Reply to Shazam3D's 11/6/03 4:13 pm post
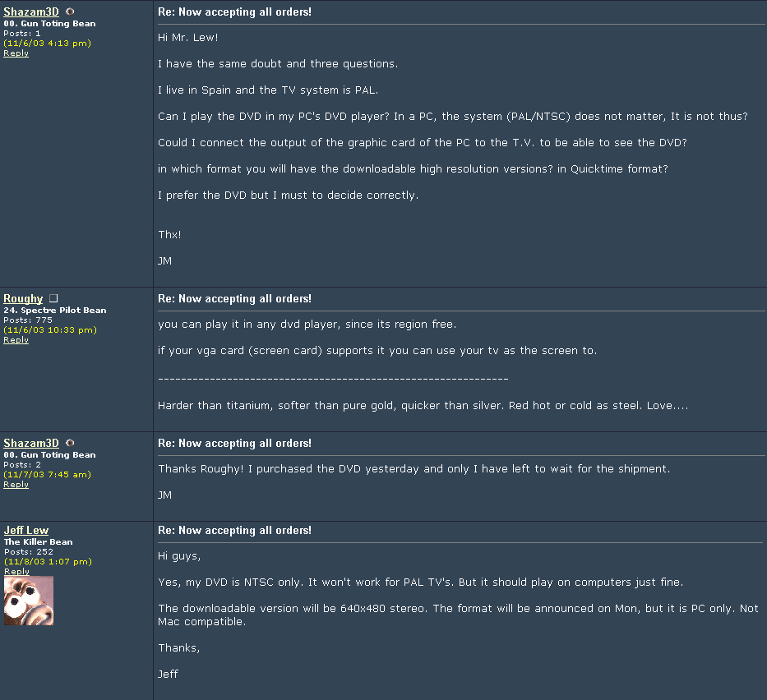Viewport: 767px width, 700px height. pos(16,53)
